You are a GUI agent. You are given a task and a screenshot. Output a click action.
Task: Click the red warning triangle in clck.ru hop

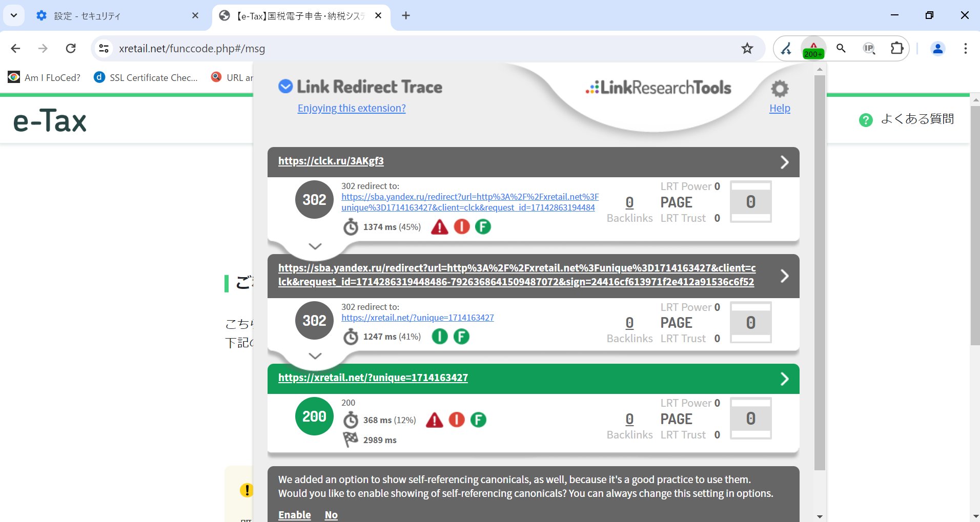pos(439,226)
